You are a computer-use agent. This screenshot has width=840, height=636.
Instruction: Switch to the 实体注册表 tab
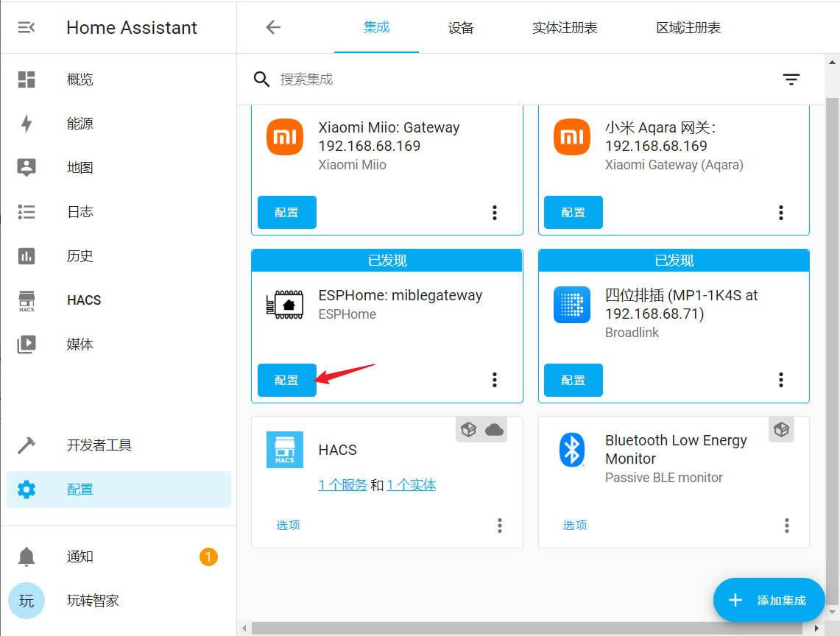(565, 27)
